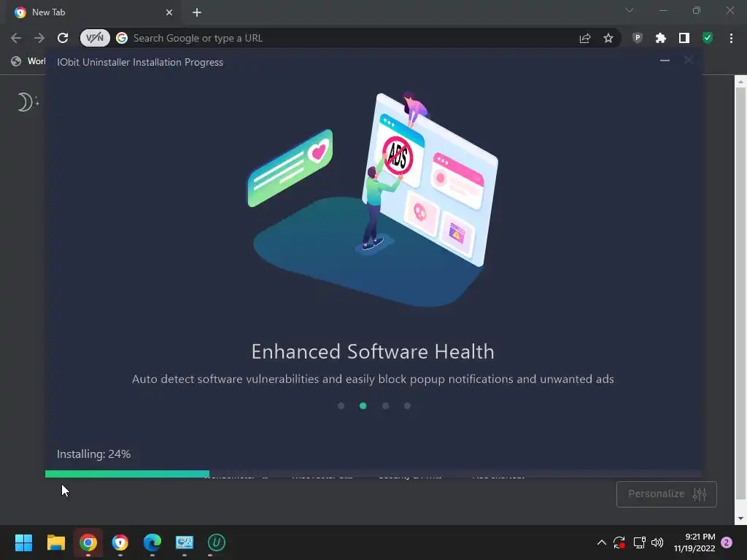Click the browser forward arrow

coord(39,38)
